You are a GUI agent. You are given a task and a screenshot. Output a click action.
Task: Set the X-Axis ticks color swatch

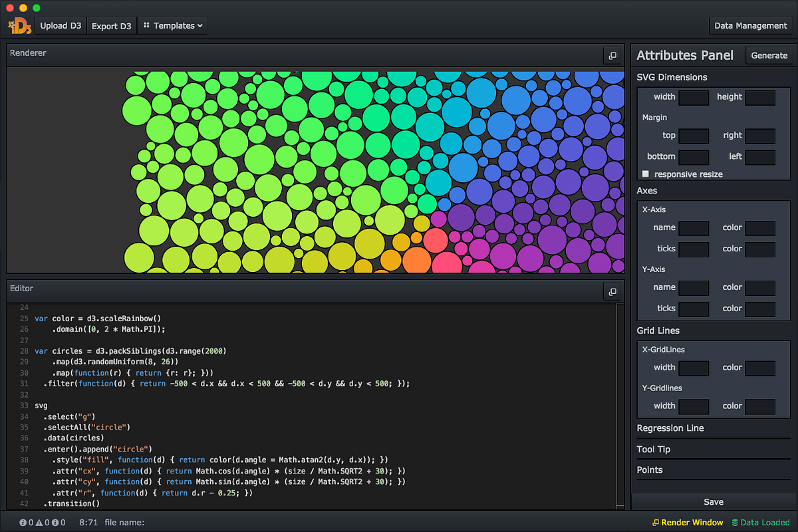tap(760, 249)
